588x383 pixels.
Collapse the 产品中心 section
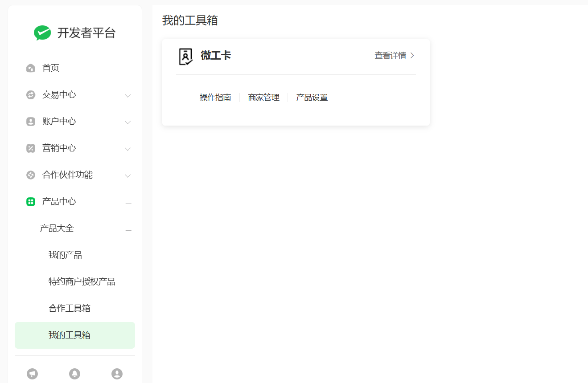[128, 204]
